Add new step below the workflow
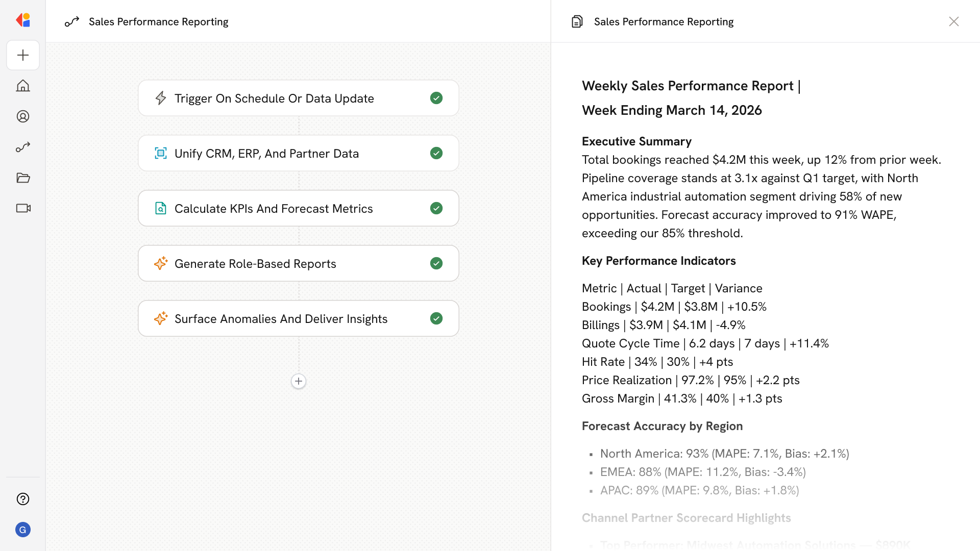Image resolution: width=980 pixels, height=551 pixels. point(299,381)
